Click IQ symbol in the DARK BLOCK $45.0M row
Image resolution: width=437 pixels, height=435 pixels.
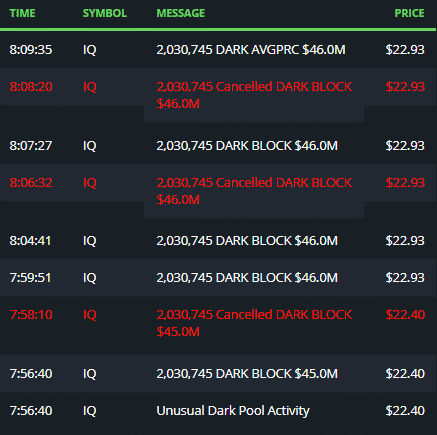pos(90,374)
